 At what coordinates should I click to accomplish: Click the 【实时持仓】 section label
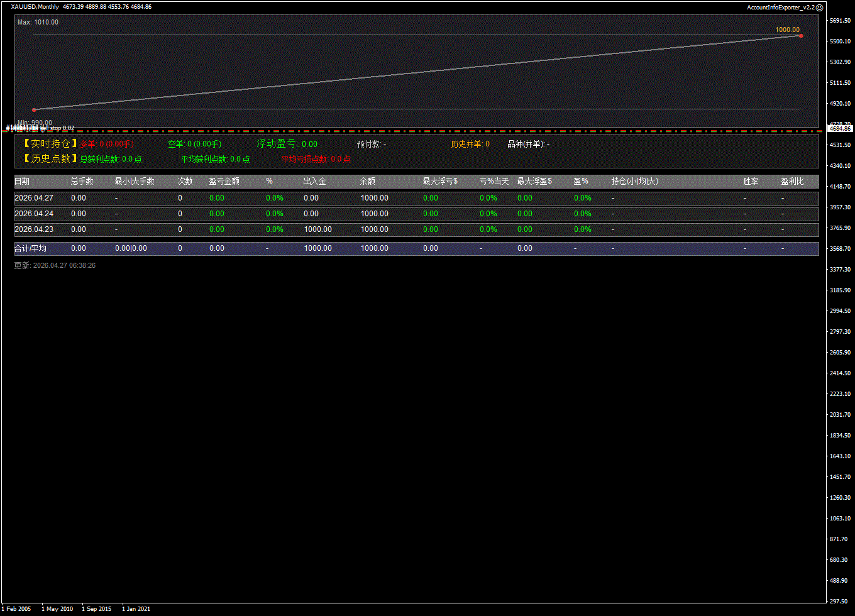click(x=47, y=144)
